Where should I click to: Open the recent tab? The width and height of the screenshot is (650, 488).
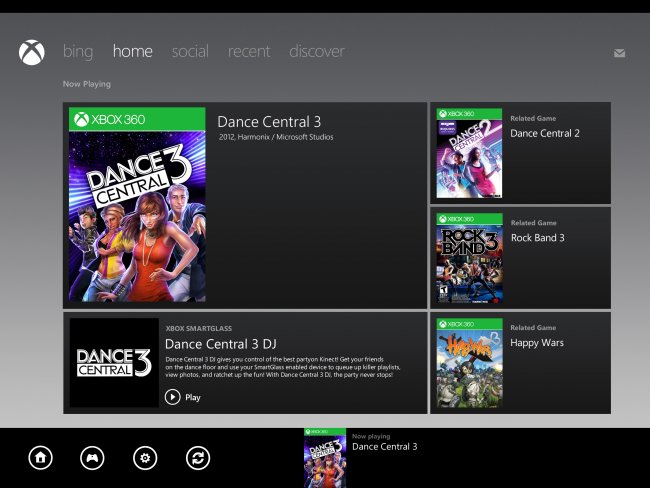[x=249, y=51]
